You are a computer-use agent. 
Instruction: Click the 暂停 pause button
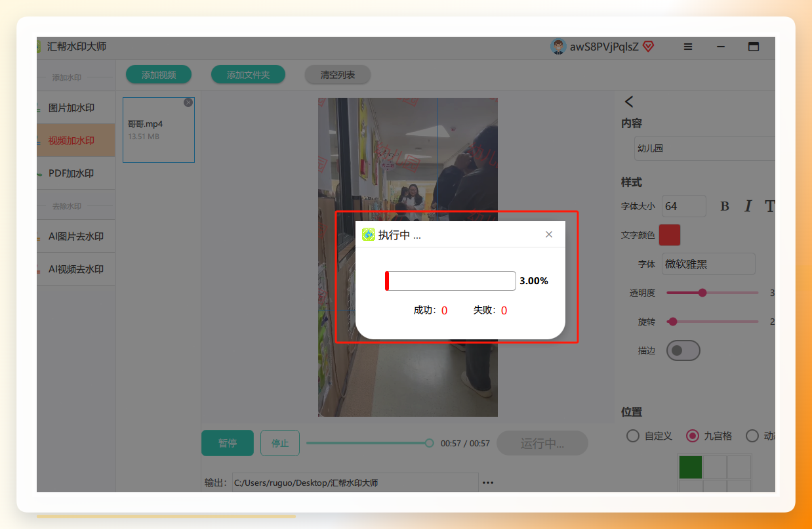point(228,443)
